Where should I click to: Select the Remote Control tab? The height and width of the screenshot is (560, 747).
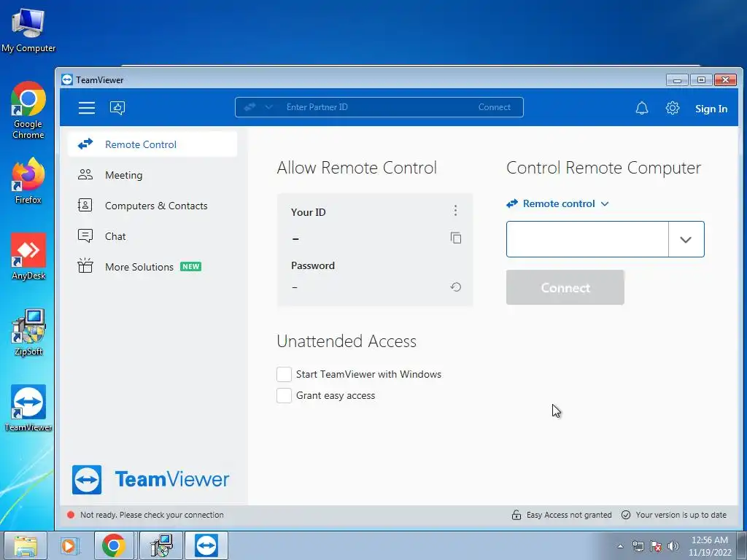pos(152,144)
